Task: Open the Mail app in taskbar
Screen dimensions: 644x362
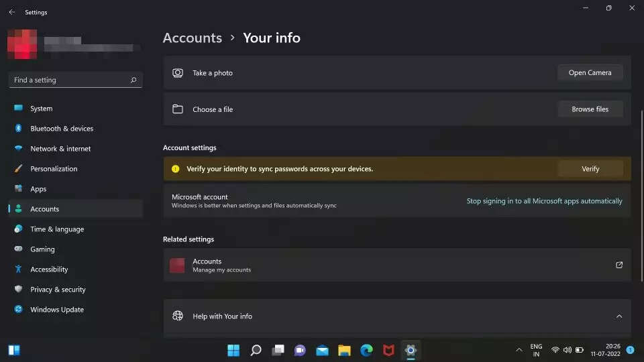Action: tap(322, 350)
